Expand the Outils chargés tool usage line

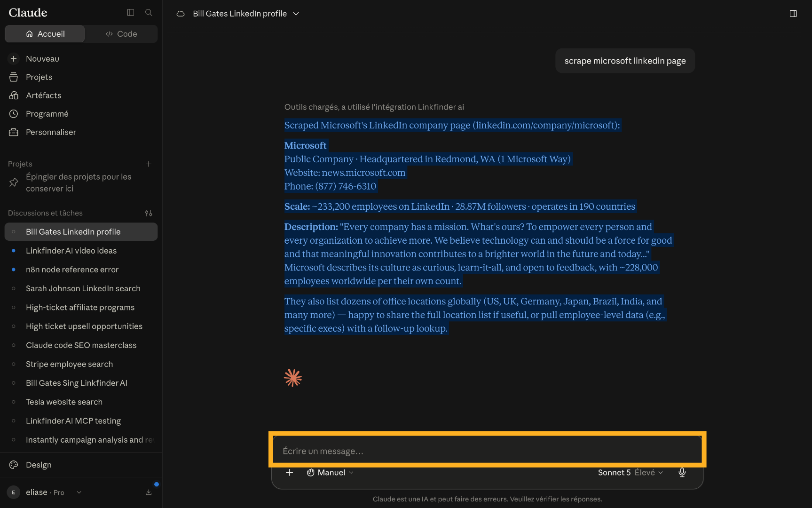coord(374,107)
